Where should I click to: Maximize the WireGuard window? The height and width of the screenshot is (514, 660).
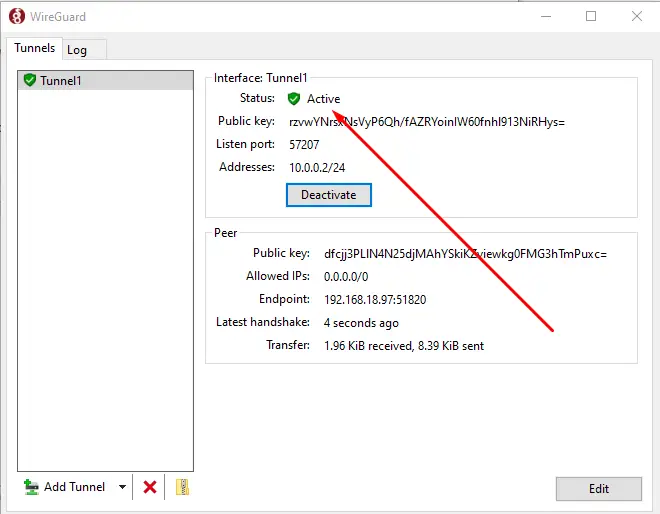click(591, 16)
